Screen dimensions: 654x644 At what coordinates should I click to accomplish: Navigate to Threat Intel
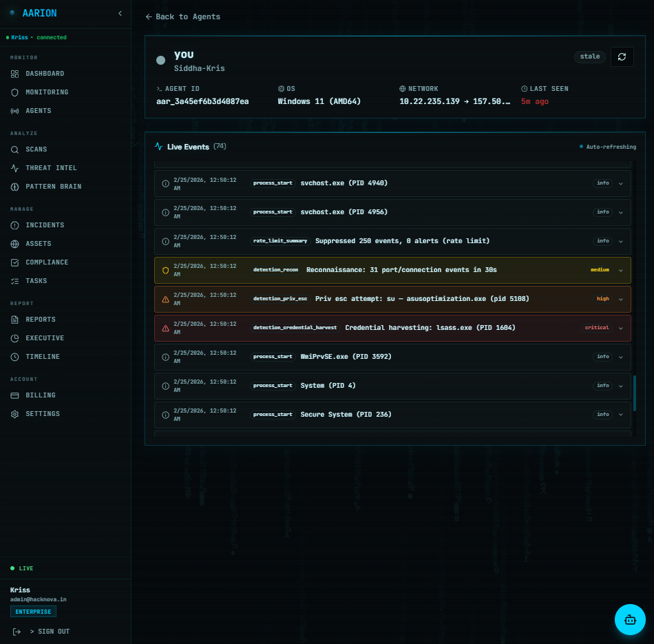click(x=51, y=168)
